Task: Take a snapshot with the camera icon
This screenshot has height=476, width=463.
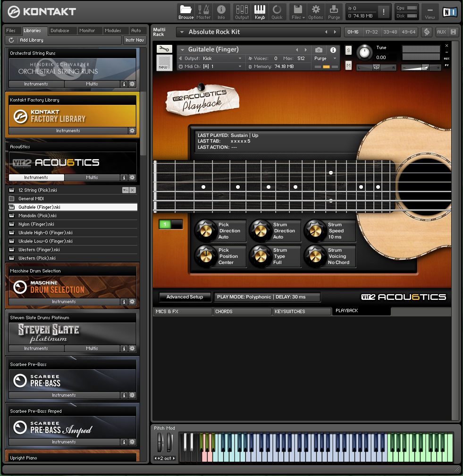Action: [319, 50]
